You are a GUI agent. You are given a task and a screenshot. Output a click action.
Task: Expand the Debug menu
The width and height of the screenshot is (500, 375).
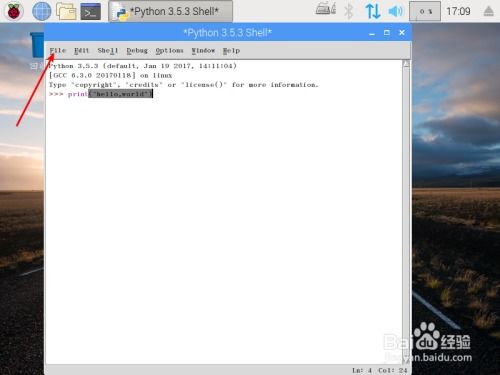click(137, 51)
